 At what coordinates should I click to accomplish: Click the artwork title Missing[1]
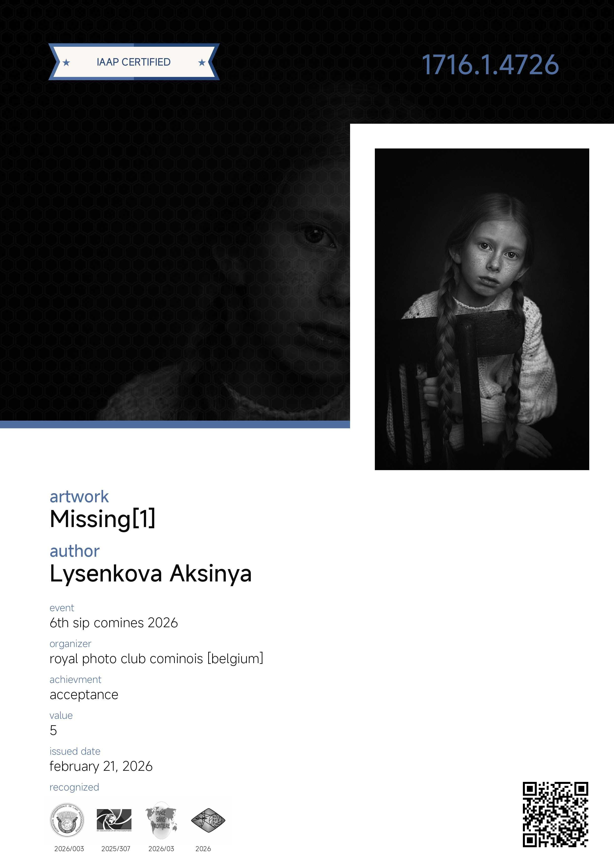tap(102, 519)
